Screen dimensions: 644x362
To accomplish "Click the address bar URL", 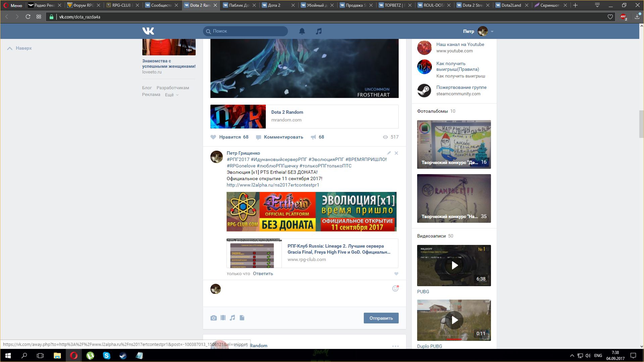I will (80, 17).
